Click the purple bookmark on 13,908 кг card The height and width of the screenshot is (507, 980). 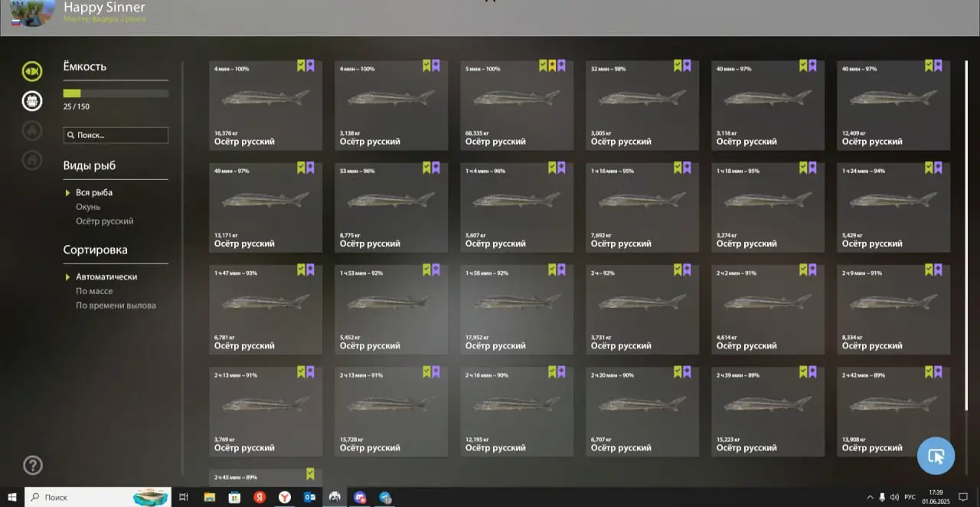pyautogui.click(x=938, y=372)
